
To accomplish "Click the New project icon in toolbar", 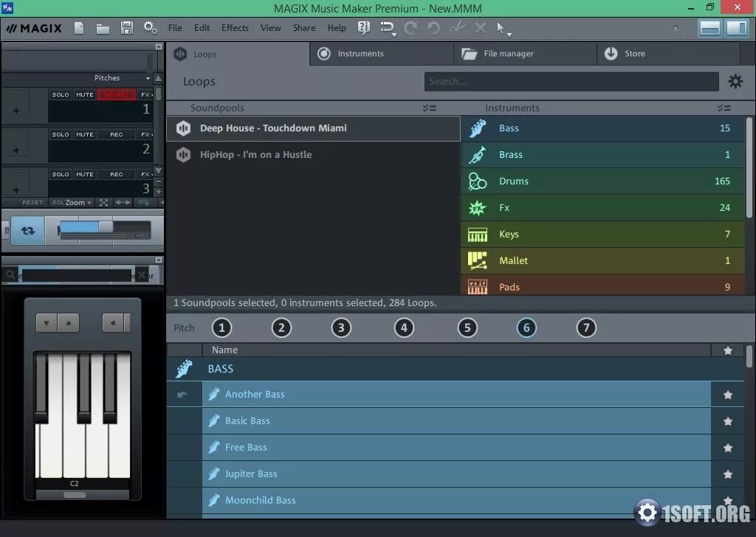I will coord(79,28).
